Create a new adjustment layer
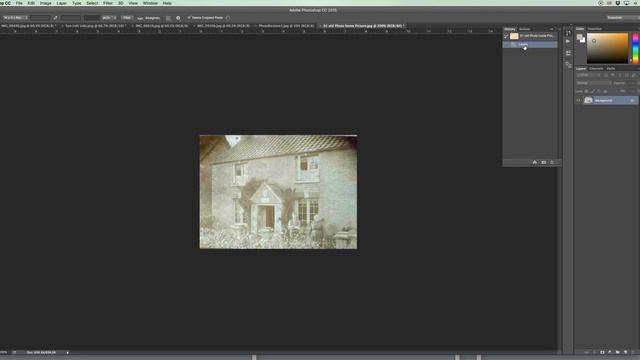The image size is (640, 360). 609,352
